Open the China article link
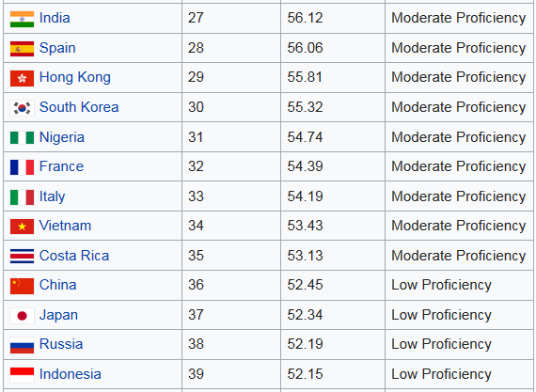The image size is (536, 392). click(x=57, y=285)
